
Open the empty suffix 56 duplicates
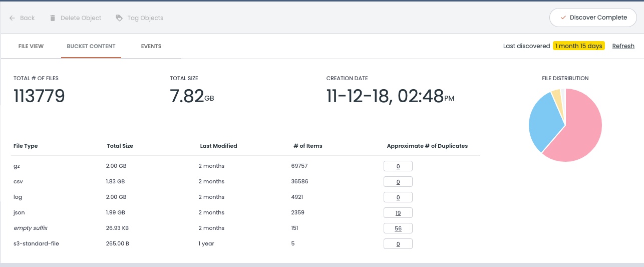click(398, 228)
